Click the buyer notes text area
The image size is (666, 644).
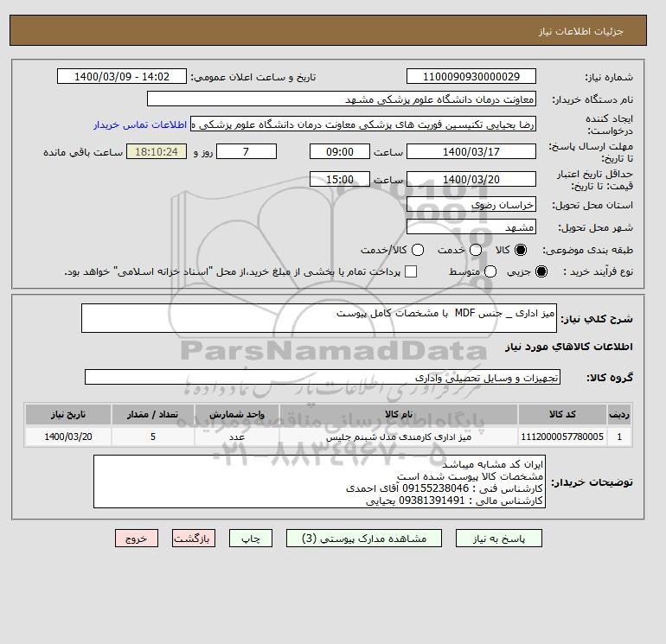tap(319, 481)
